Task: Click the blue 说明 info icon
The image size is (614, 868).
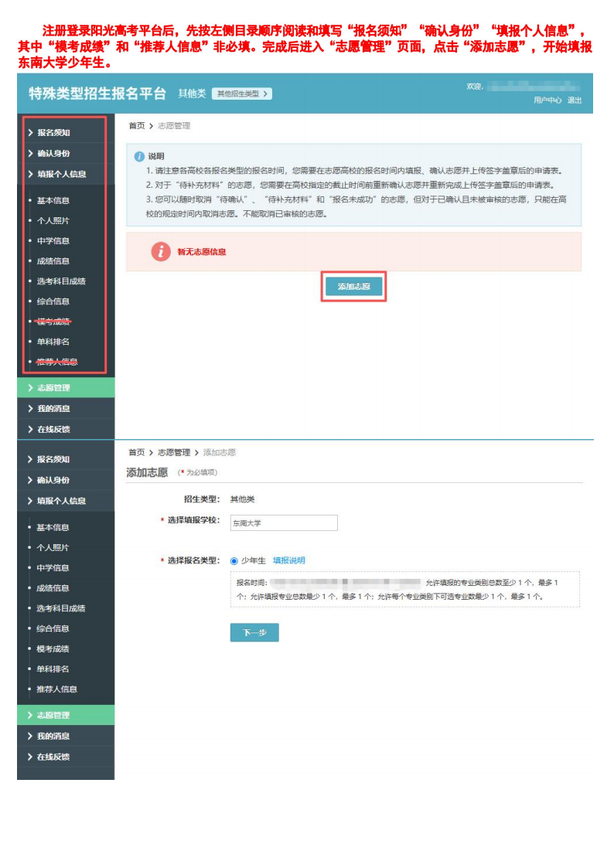Action: (x=139, y=157)
